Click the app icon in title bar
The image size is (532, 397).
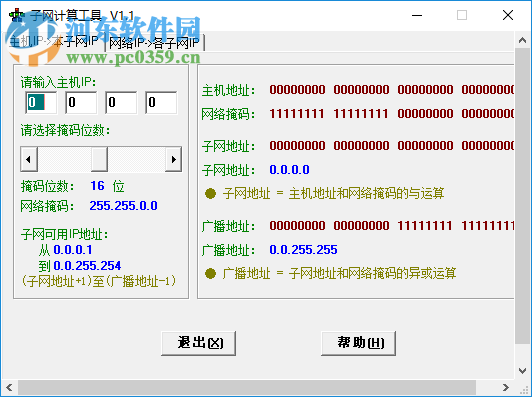pyautogui.click(x=17, y=16)
